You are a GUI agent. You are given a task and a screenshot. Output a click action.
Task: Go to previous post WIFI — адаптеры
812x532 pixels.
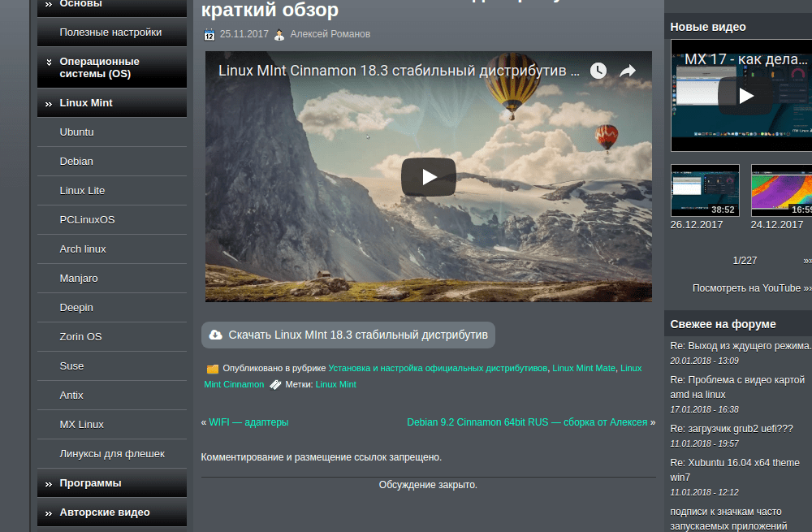(x=248, y=422)
